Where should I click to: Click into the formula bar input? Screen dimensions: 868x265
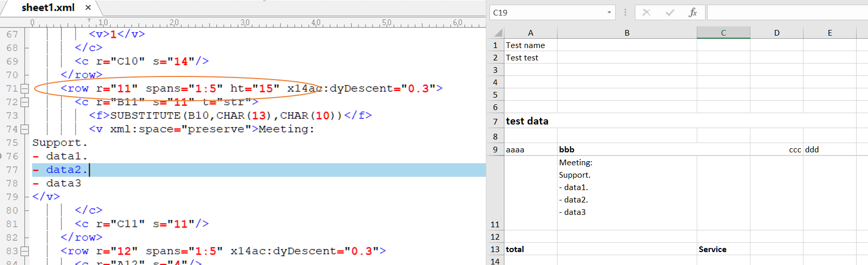click(787, 12)
